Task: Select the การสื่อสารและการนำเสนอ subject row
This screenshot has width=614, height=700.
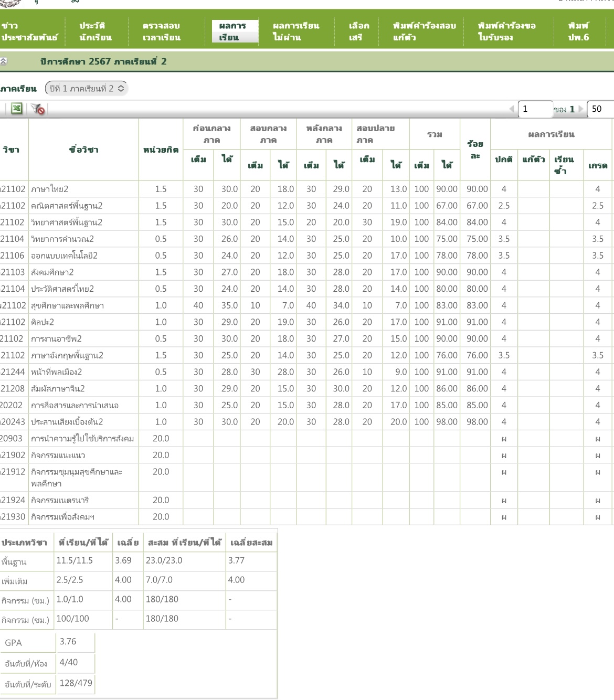Action: tap(306, 405)
